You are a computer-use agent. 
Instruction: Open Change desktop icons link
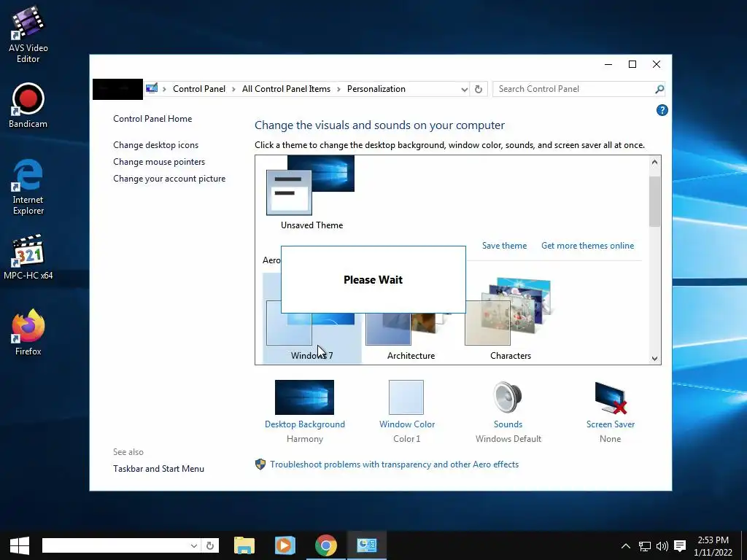coord(156,145)
